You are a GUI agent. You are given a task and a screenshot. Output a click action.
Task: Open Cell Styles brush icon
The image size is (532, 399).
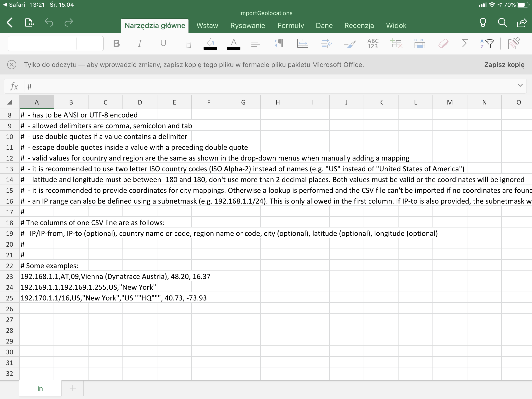coord(349,44)
